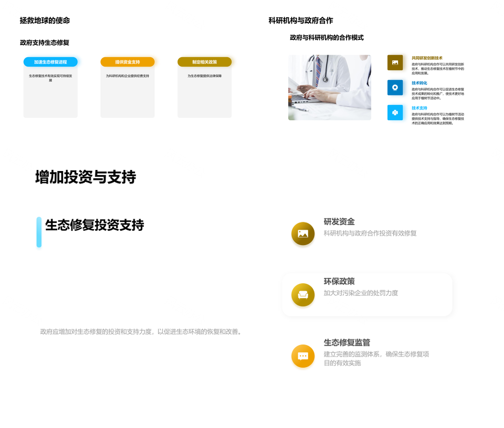Click the chat bubble icon beside 生态修复监管
This screenshot has width=504, height=428.
point(303,356)
